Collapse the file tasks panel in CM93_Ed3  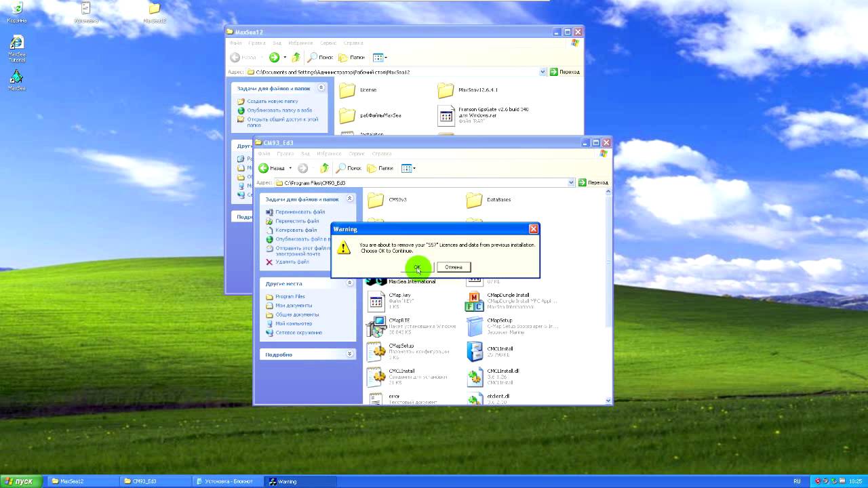click(x=350, y=199)
